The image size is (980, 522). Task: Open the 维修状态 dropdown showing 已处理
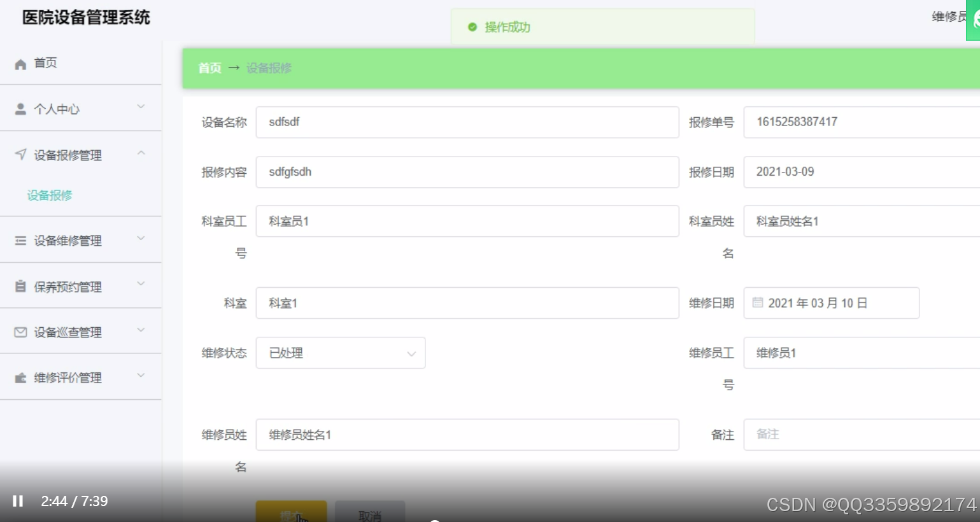pos(341,353)
